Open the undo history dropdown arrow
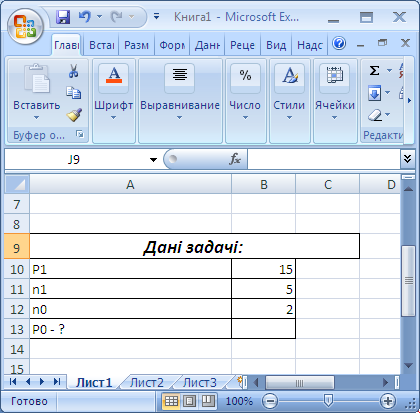 click(x=99, y=16)
